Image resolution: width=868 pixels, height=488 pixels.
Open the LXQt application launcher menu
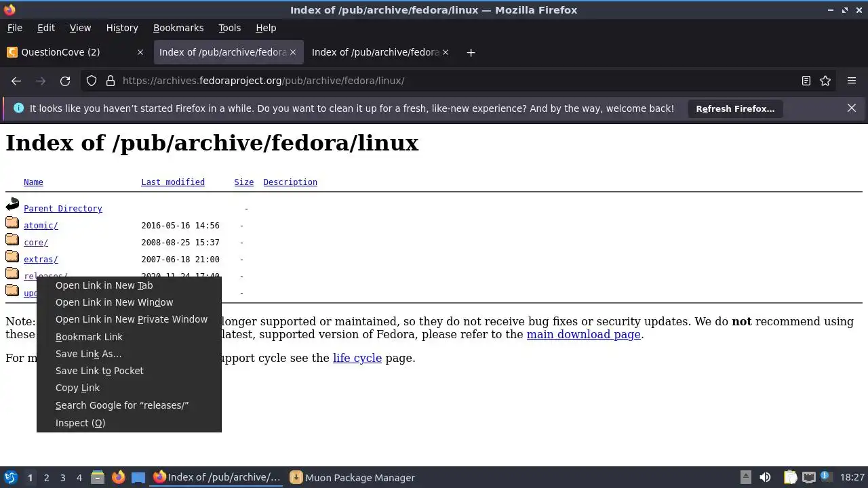[x=11, y=477]
